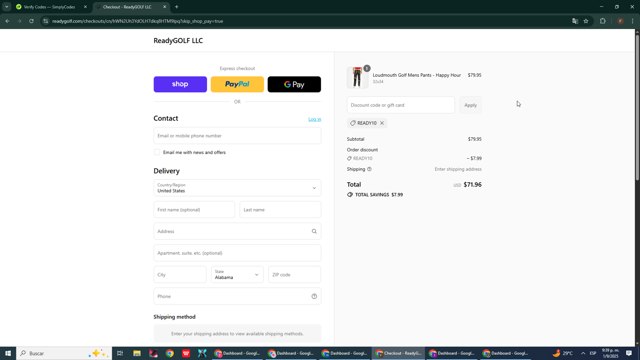Click the Shipping info question icon
640x360 pixels.
(369, 169)
